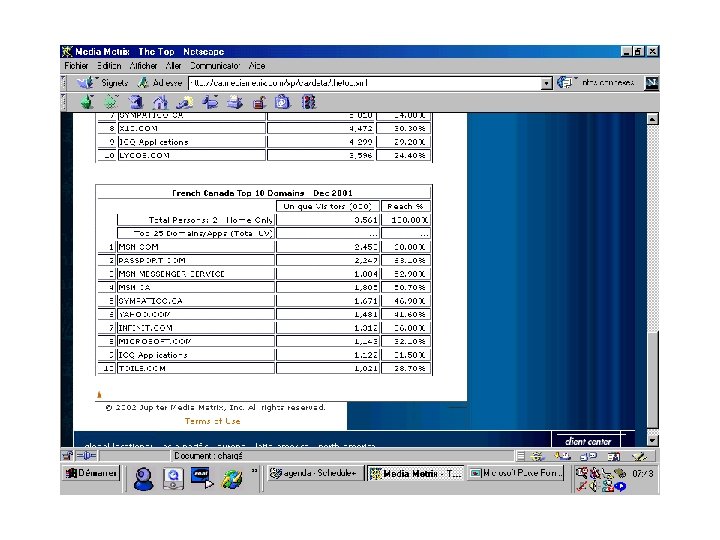The height and width of the screenshot is (540, 720).
Task: Click the Document : chargé status text
Action: coord(208,456)
